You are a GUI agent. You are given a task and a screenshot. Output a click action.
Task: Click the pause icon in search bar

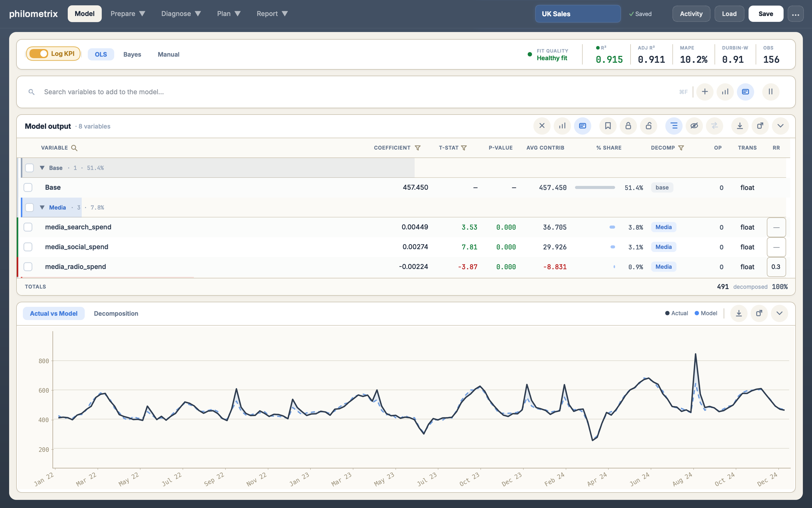pos(771,92)
